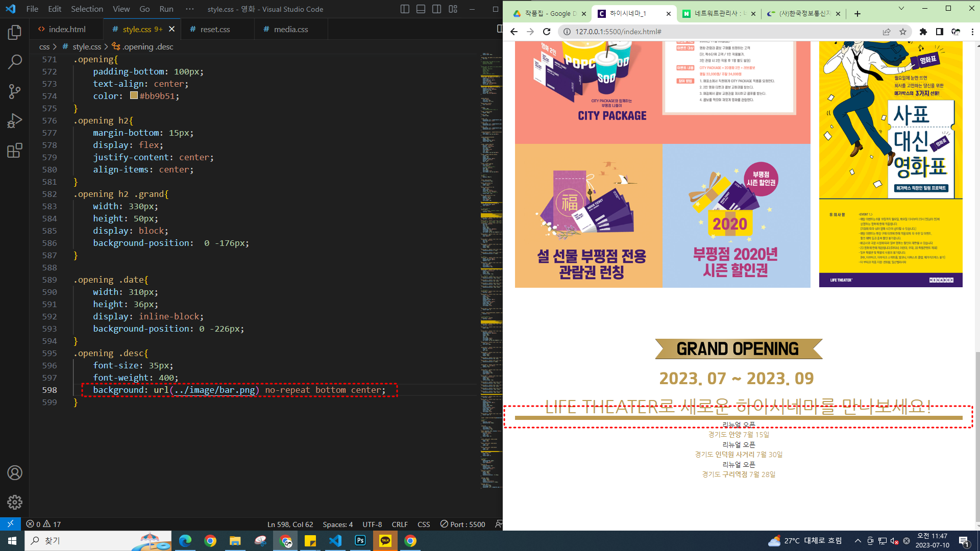The width and height of the screenshot is (980, 551).
Task: Expand the hidden title bar menus ellipsis
Action: [190, 9]
